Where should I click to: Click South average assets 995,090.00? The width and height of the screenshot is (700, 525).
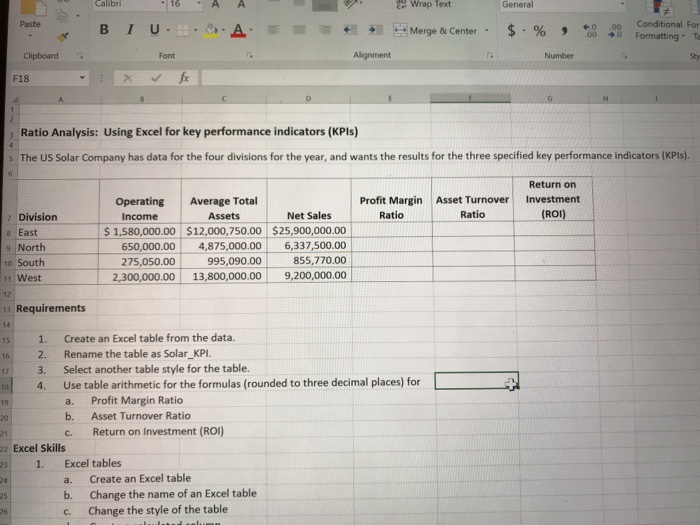(224, 261)
